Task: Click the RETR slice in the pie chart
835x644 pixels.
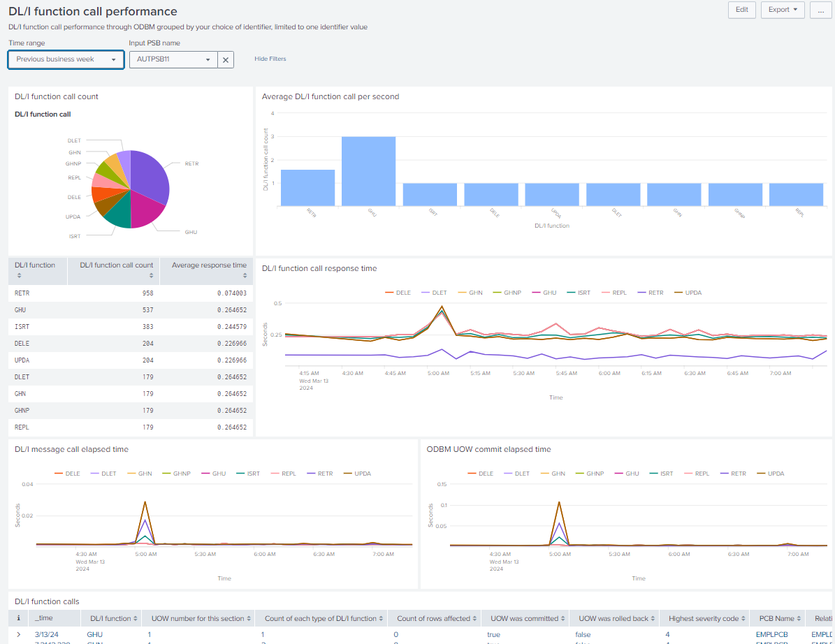Action: point(150,173)
